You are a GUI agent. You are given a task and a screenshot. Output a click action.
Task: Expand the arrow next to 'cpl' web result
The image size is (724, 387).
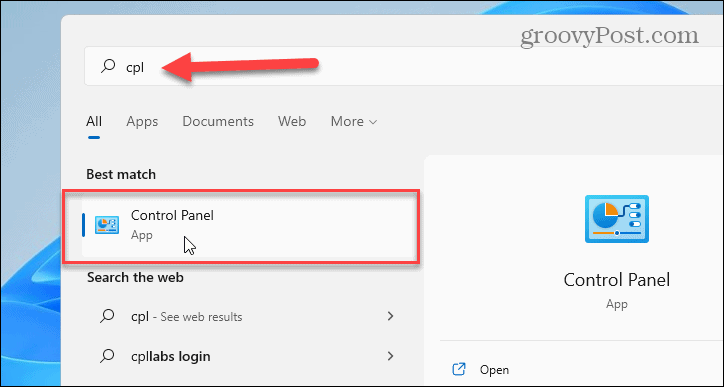(391, 316)
